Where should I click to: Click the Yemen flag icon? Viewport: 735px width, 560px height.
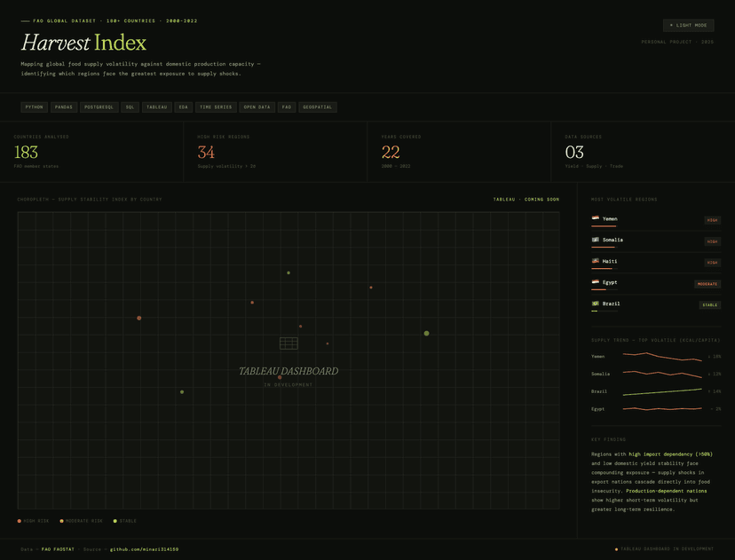point(596,218)
